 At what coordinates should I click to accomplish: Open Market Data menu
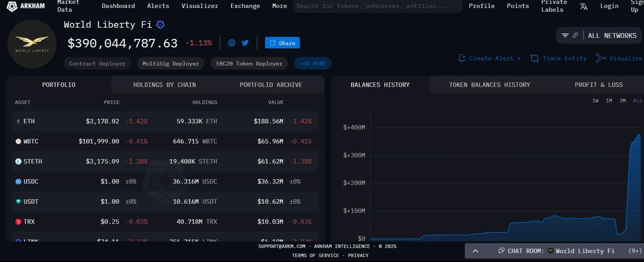pos(68,6)
